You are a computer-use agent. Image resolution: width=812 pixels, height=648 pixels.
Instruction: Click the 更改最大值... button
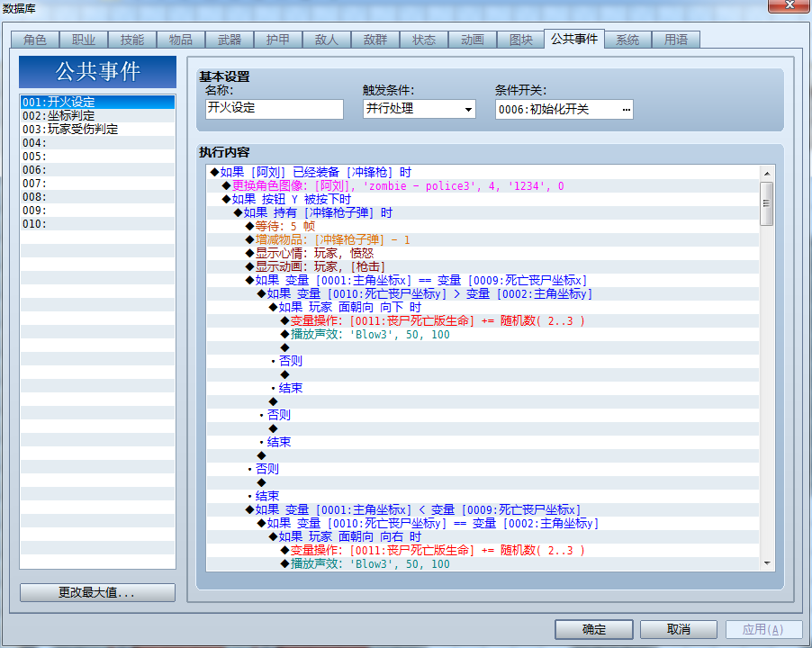(x=97, y=592)
